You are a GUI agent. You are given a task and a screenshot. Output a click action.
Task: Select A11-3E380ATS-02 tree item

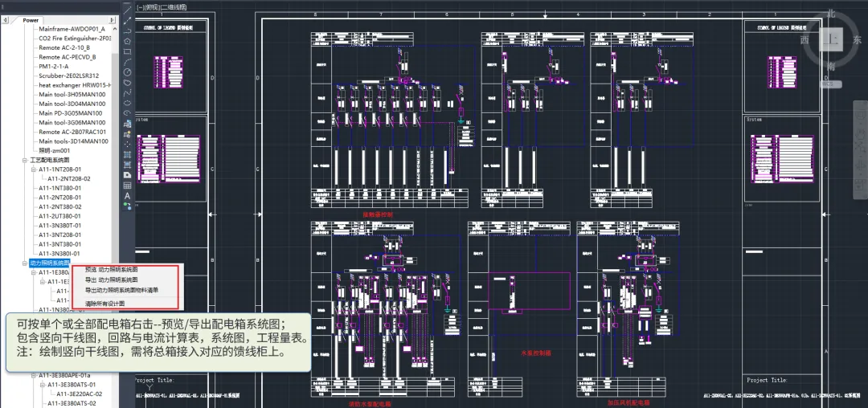[x=72, y=403]
